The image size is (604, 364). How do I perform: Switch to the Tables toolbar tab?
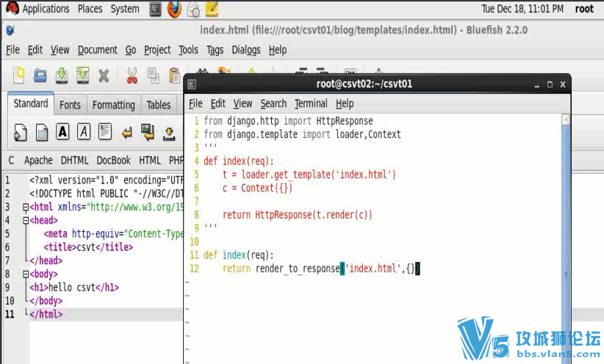pos(158,105)
